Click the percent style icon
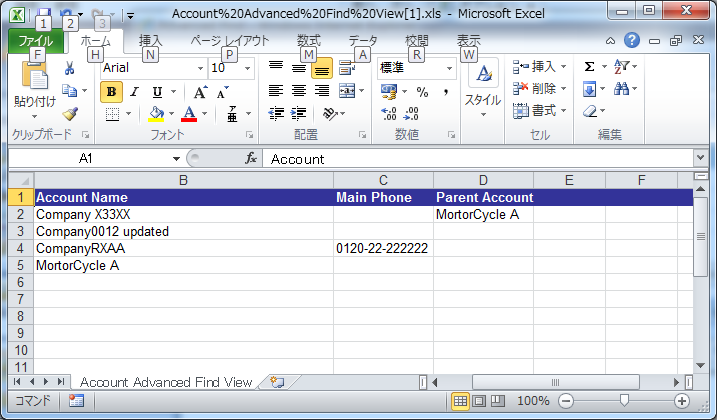The width and height of the screenshot is (717, 420). [x=421, y=92]
